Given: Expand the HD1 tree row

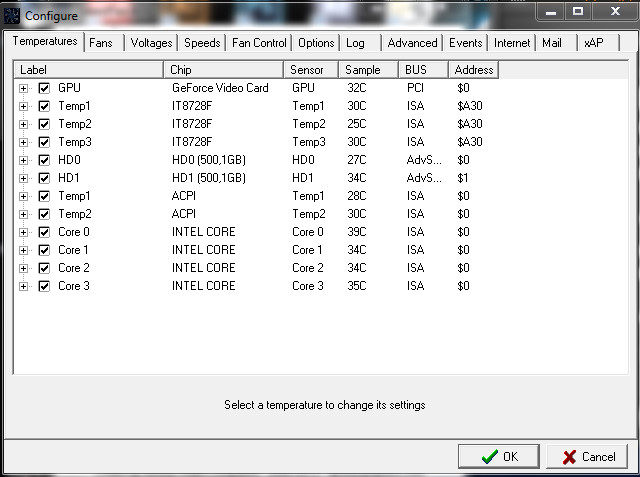Looking at the screenshot, I should [23, 178].
